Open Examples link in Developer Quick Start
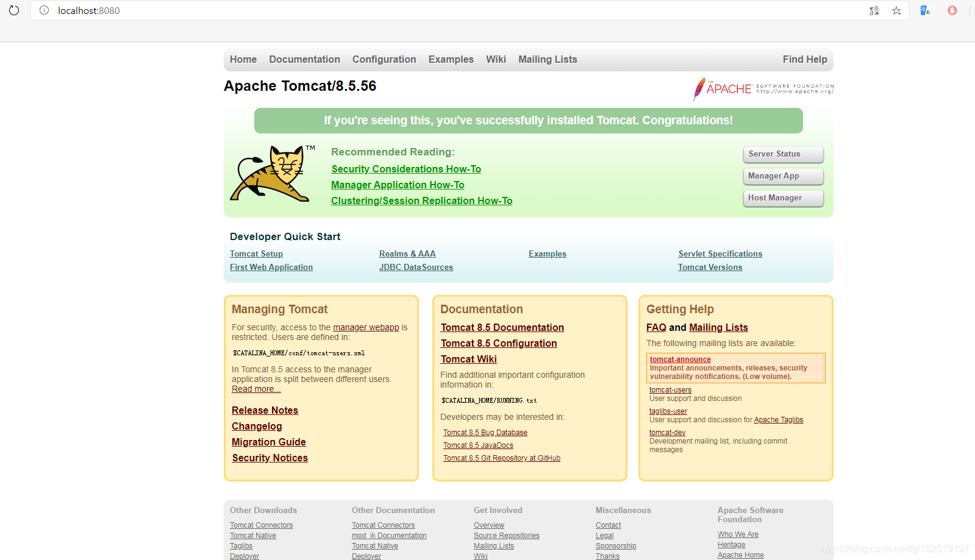Viewport: 975px width, 560px height. click(548, 253)
